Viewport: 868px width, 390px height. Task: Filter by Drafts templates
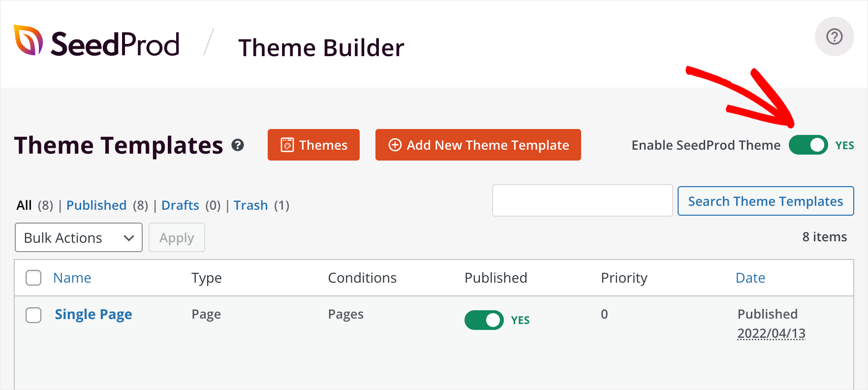tap(180, 205)
